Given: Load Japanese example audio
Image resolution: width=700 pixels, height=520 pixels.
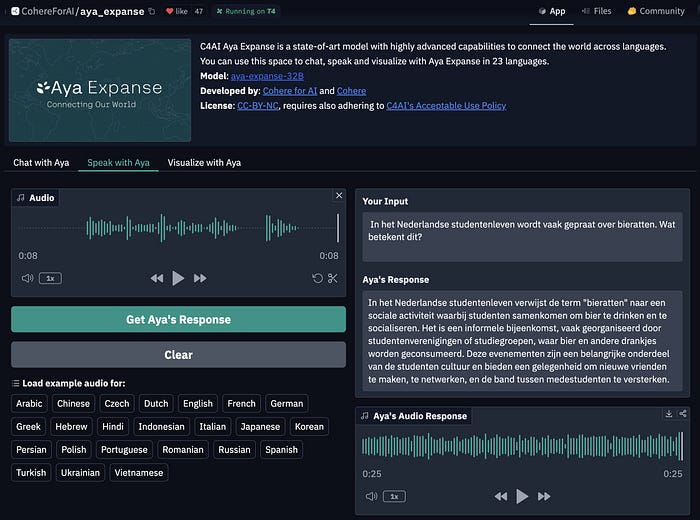Looking at the screenshot, I should (x=260, y=426).
